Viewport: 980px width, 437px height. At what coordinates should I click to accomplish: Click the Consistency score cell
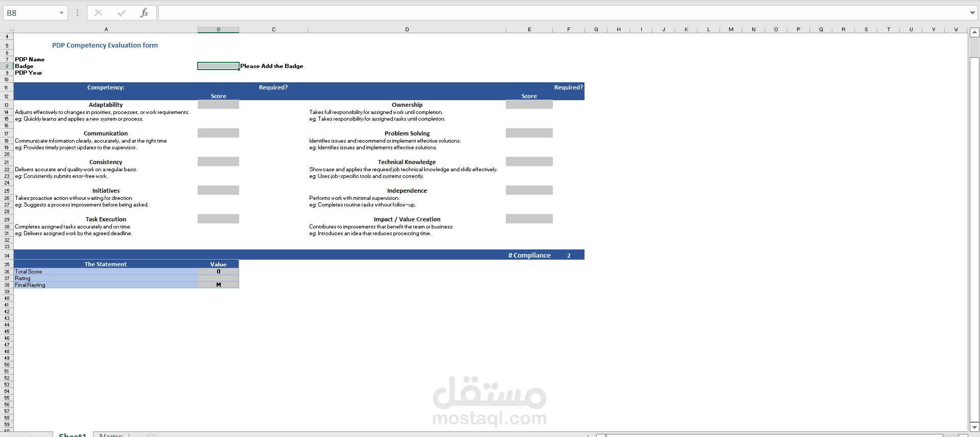[218, 162]
